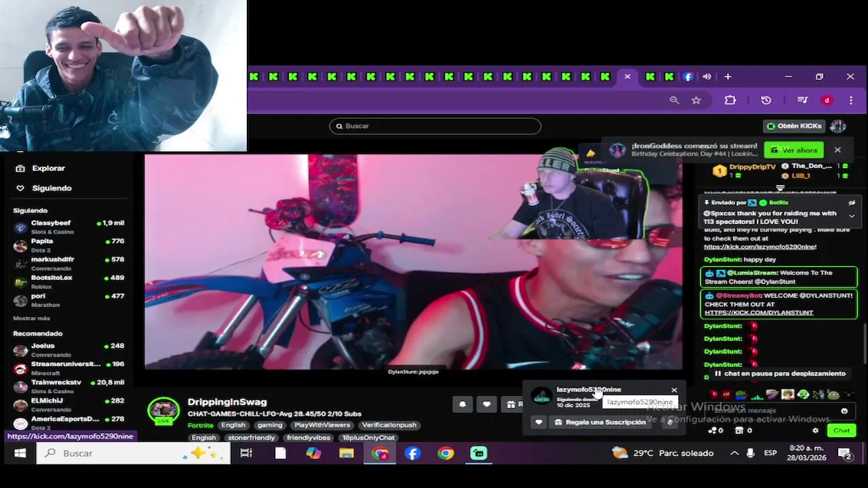Screen dimensions: 868x488
Task: Open Windows Start menu
Action: tap(20, 453)
